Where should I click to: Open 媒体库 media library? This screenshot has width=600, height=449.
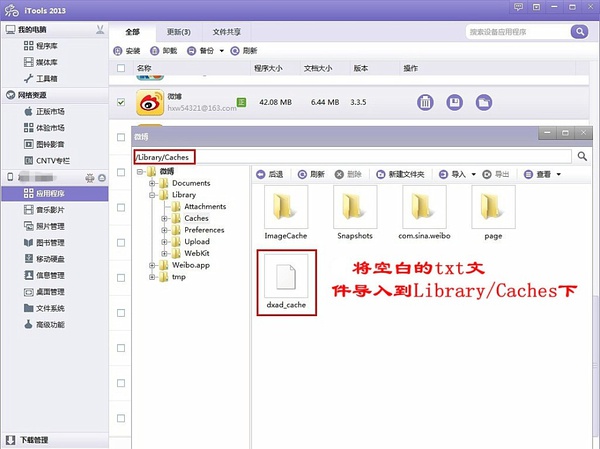pyautogui.click(x=41, y=62)
